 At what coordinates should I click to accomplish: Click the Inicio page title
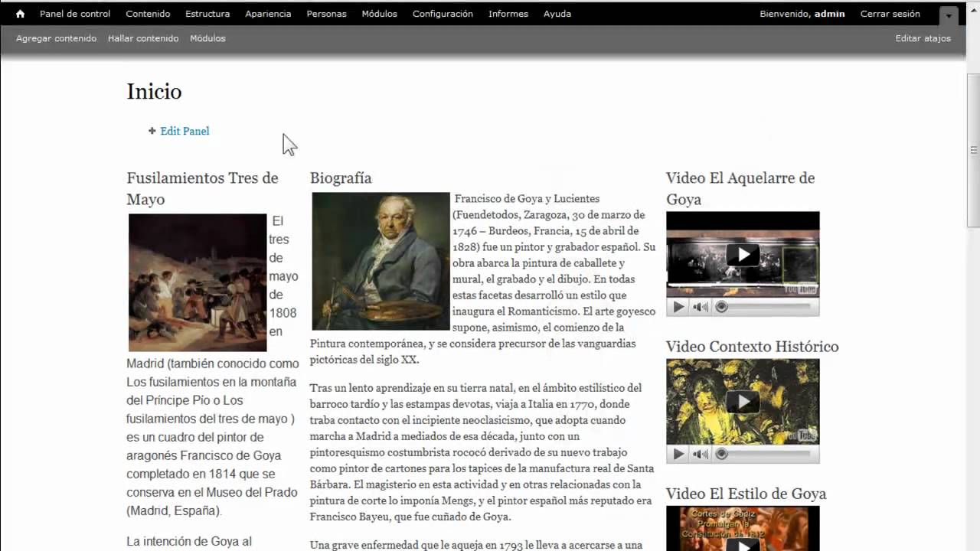[x=154, y=92]
